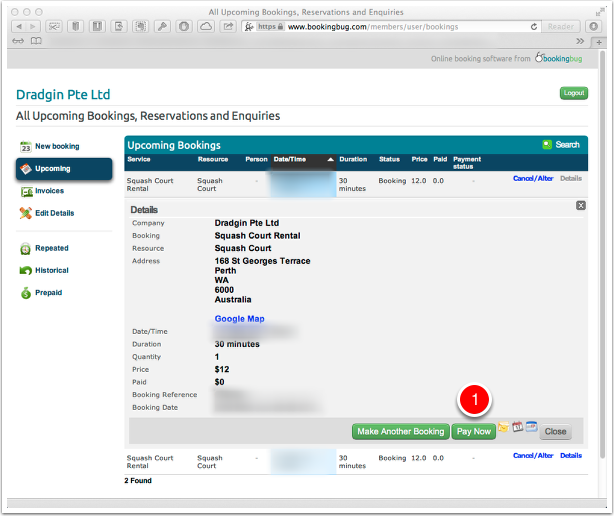Image resolution: width=614 pixels, height=516 pixels.
Task: Click the bookingbug logo
Action: (559, 58)
